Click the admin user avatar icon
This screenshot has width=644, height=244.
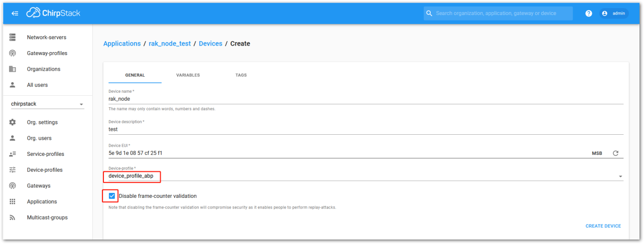(x=605, y=14)
